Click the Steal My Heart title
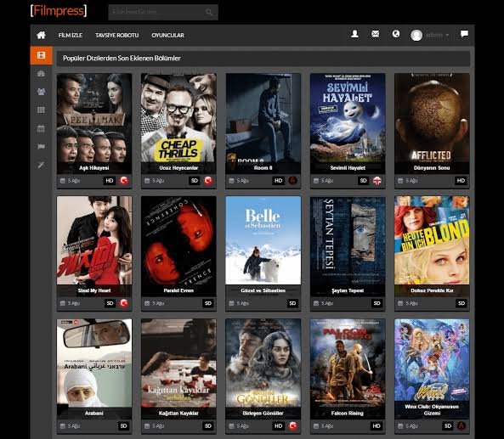This screenshot has width=504, height=439. point(94,290)
